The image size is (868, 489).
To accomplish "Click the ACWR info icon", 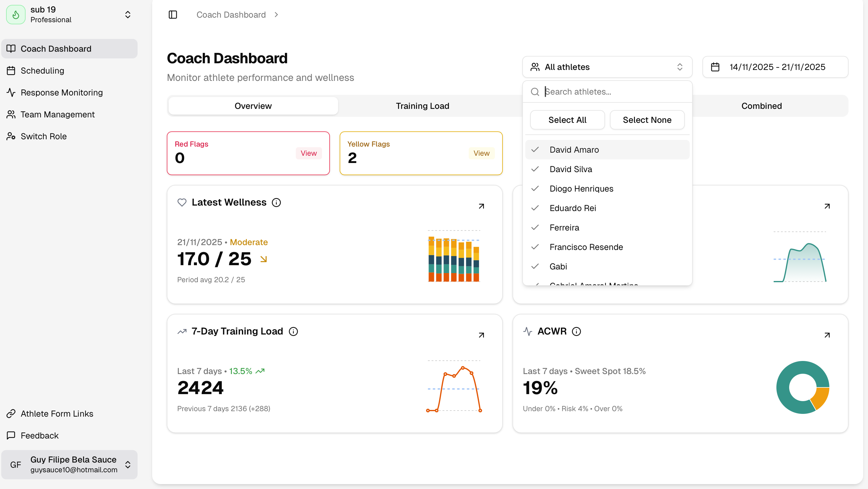I will pyautogui.click(x=576, y=331).
